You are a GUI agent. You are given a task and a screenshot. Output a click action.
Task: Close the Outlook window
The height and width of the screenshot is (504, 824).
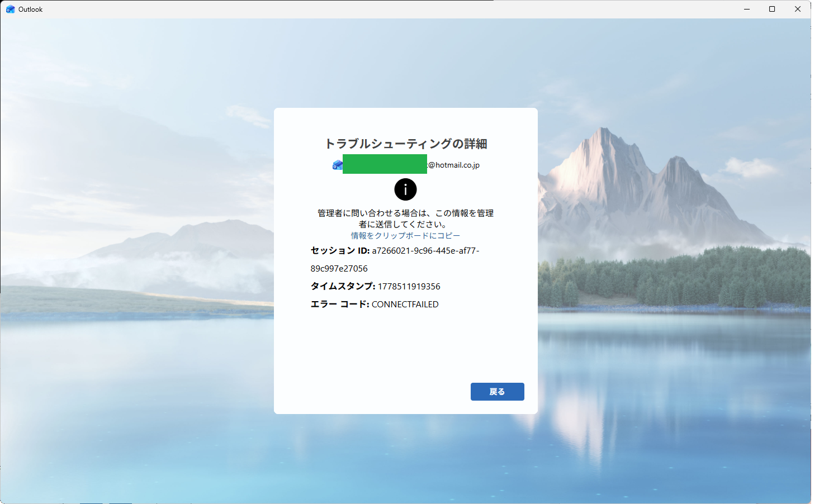[x=798, y=9]
